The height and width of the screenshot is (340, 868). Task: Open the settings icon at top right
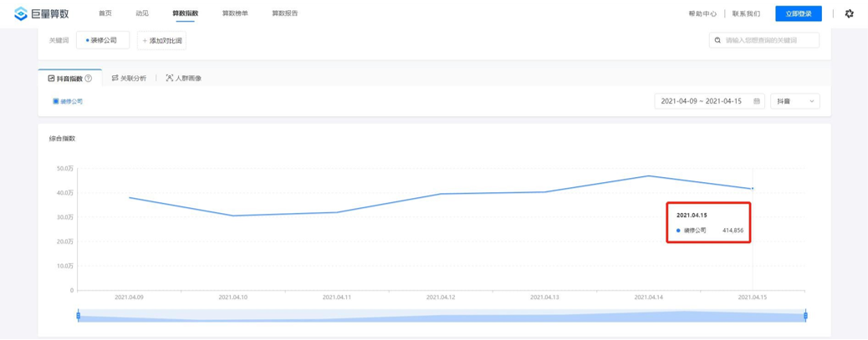pyautogui.click(x=850, y=13)
